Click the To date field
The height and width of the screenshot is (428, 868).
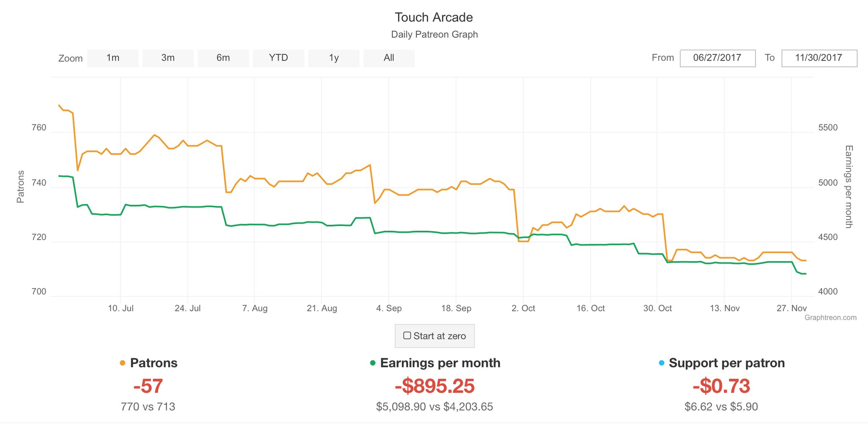pos(819,58)
